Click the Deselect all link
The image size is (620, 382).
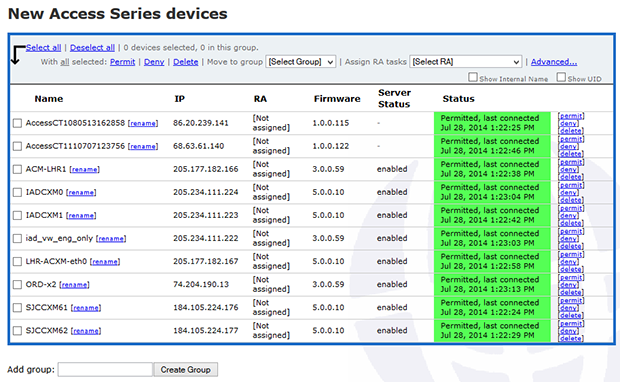pyautogui.click(x=92, y=48)
